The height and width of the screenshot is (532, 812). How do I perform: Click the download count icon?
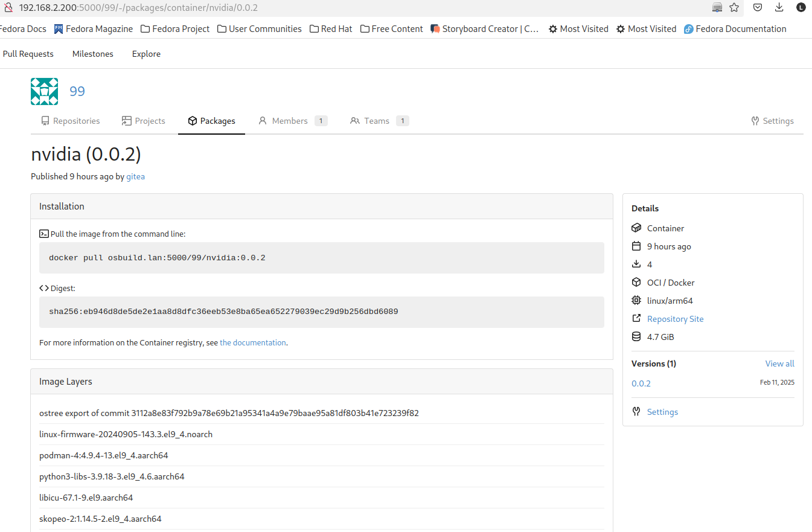pyautogui.click(x=636, y=264)
